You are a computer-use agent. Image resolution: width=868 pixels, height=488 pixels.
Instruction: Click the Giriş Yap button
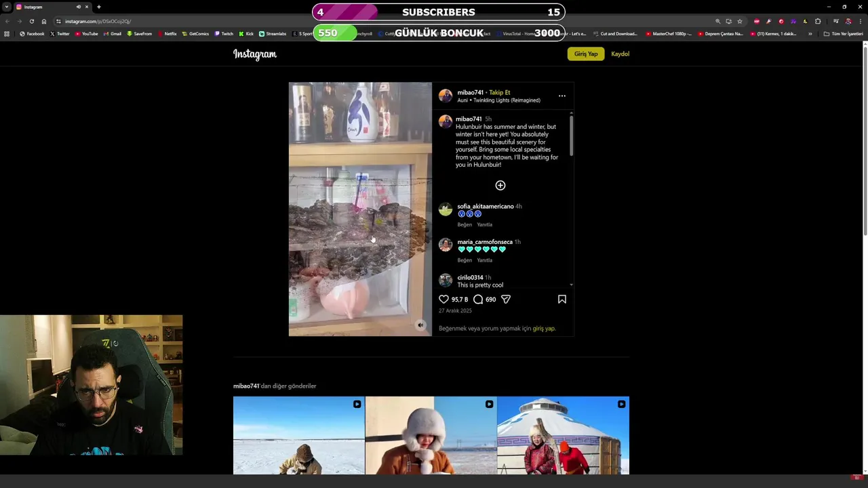(586, 54)
